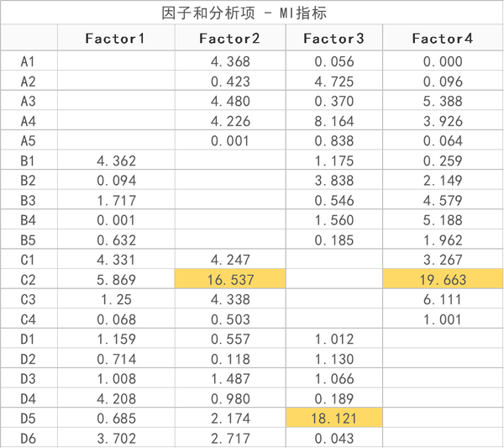Select the cell with value 8.164
The image size is (504, 448).
click(333, 121)
